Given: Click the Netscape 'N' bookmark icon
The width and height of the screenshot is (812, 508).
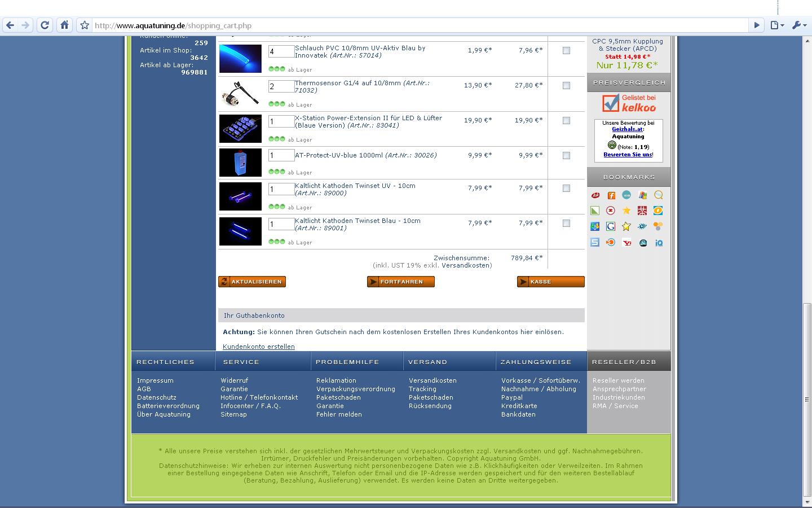Looking at the screenshot, I should click(x=642, y=243).
